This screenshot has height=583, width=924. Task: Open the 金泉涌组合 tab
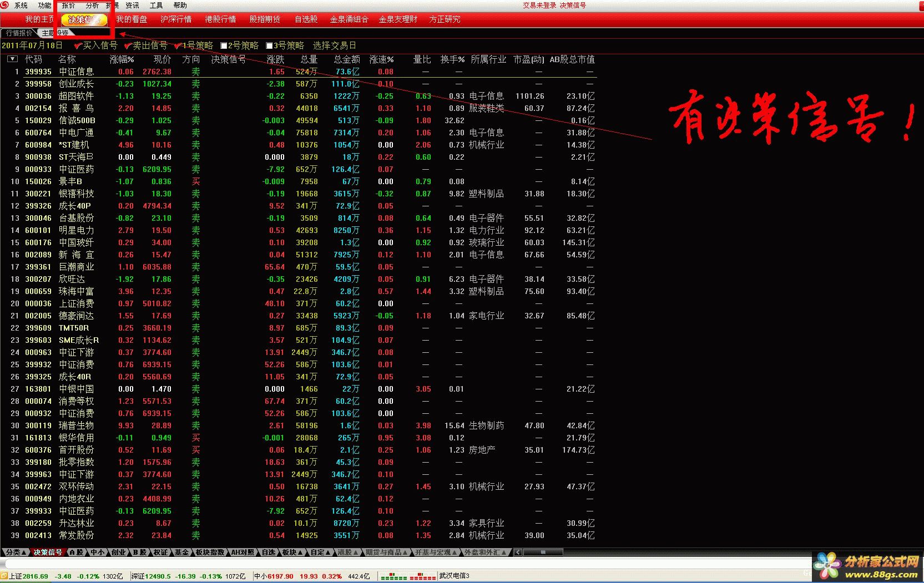point(349,19)
